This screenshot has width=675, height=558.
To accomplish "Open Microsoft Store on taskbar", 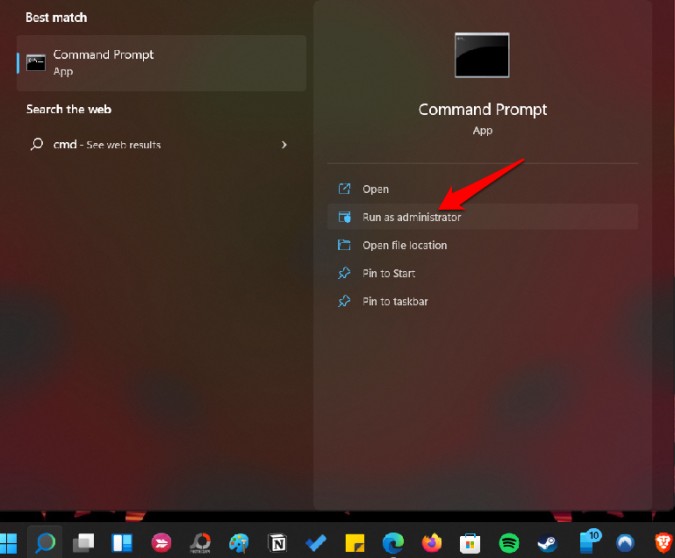I will click(x=470, y=543).
